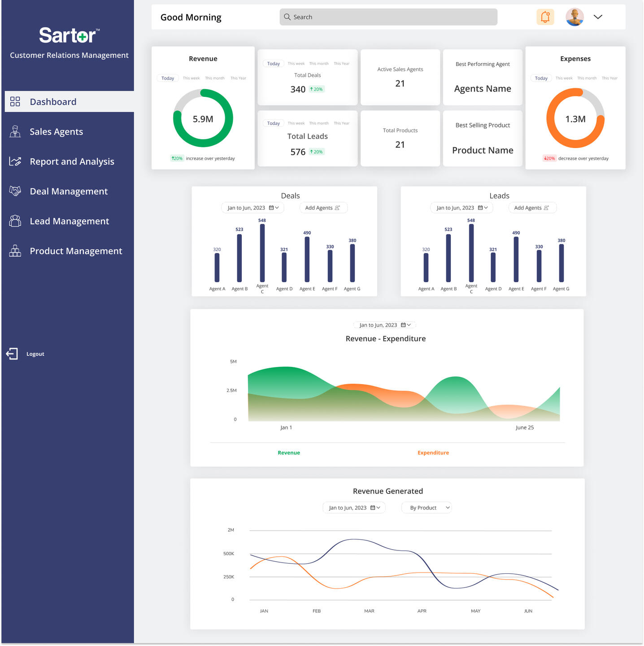Viewport: 644px width, 646px height.
Task: Select 'This Year' in Total Deals card
Action: [x=341, y=64]
